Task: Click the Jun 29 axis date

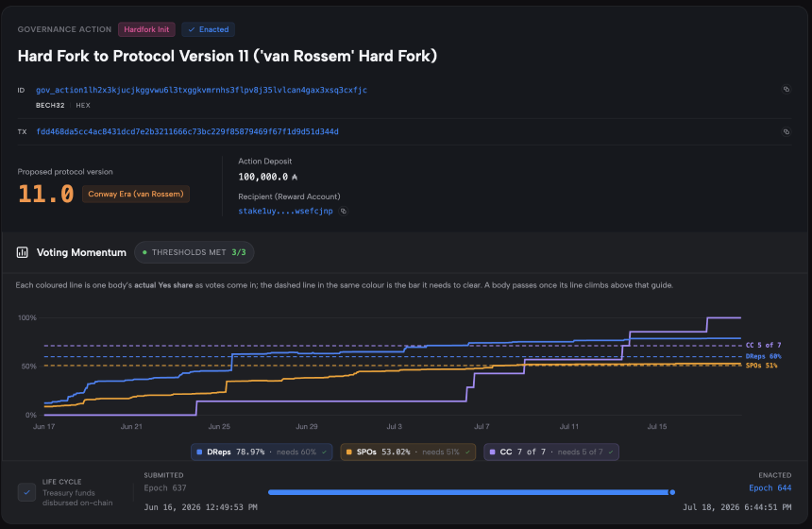Action: click(x=307, y=426)
